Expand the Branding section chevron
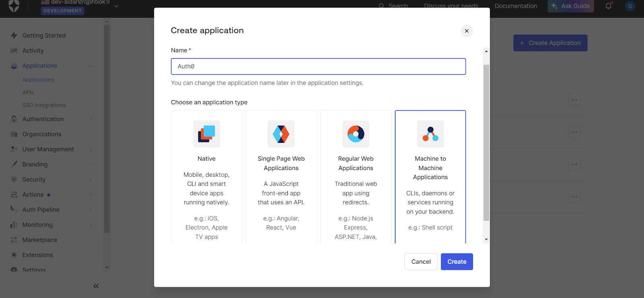The height and width of the screenshot is (298, 644). click(91, 164)
